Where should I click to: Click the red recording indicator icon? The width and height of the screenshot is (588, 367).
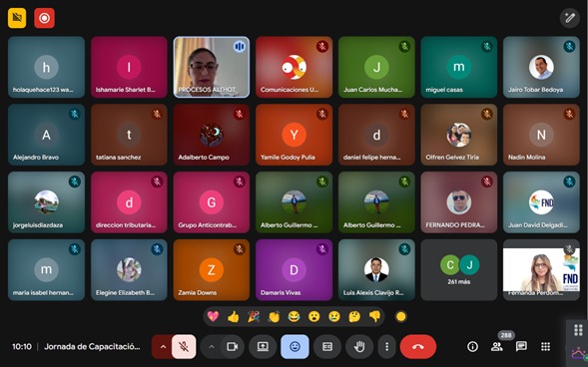tap(44, 18)
